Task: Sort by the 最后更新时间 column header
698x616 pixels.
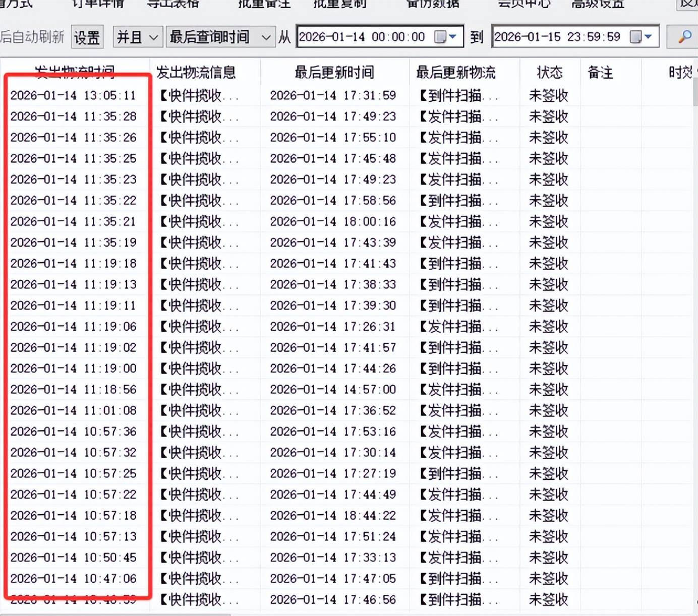Action: (334, 73)
